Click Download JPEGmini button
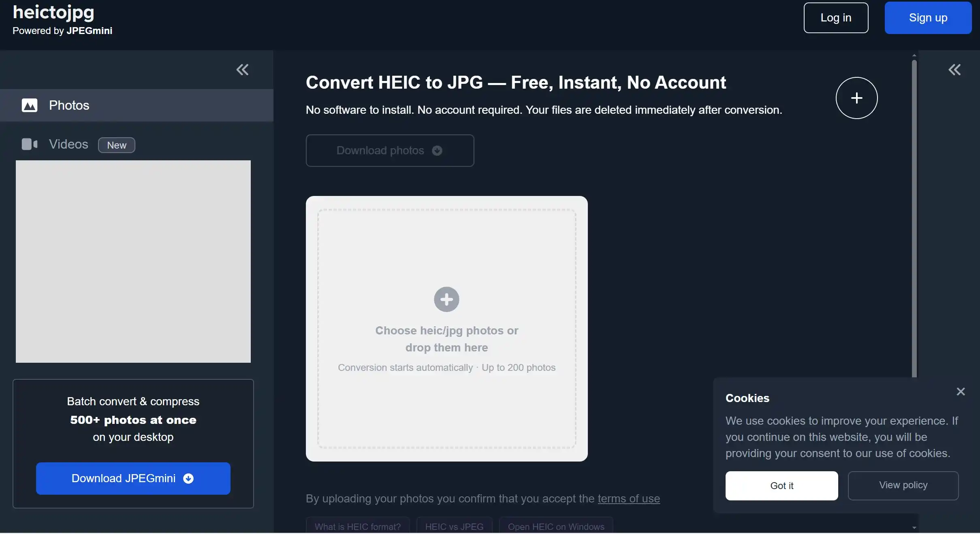This screenshot has width=980, height=534. pyautogui.click(x=133, y=479)
